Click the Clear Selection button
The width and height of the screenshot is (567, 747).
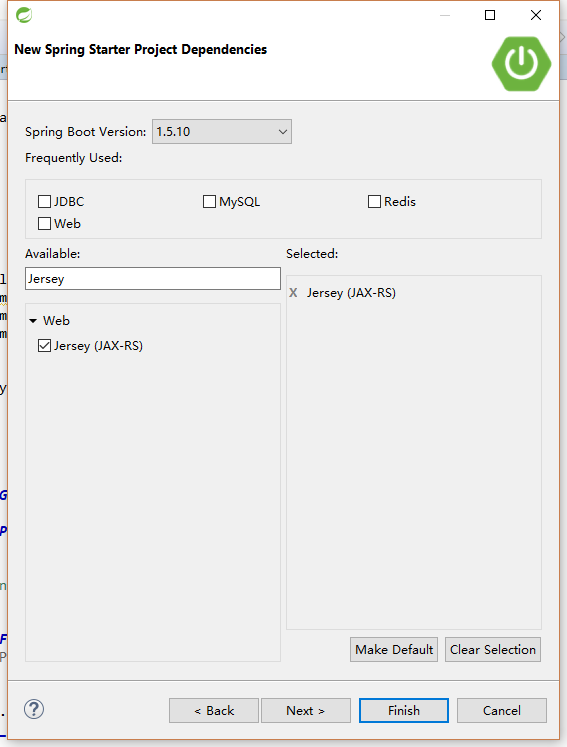tap(493, 649)
